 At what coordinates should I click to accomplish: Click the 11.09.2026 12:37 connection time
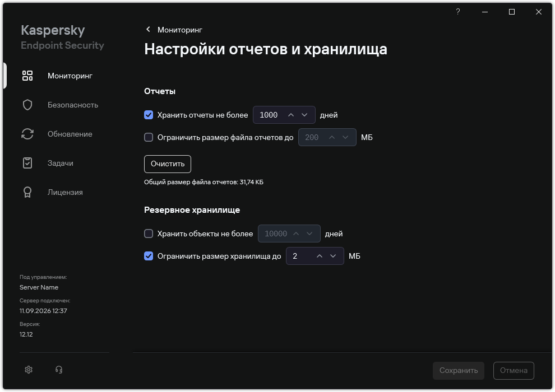[43, 311]
